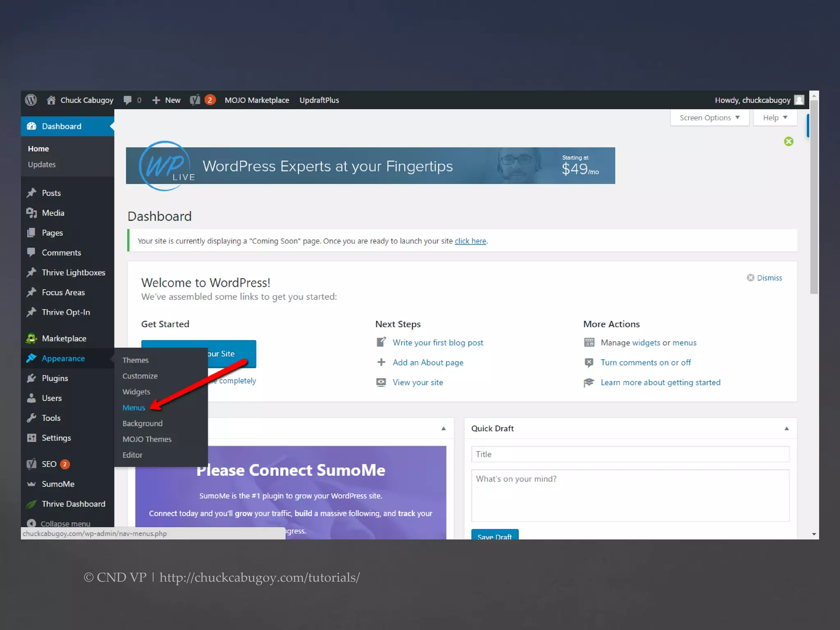Click the Tools wrench icon

click(32, 418)
